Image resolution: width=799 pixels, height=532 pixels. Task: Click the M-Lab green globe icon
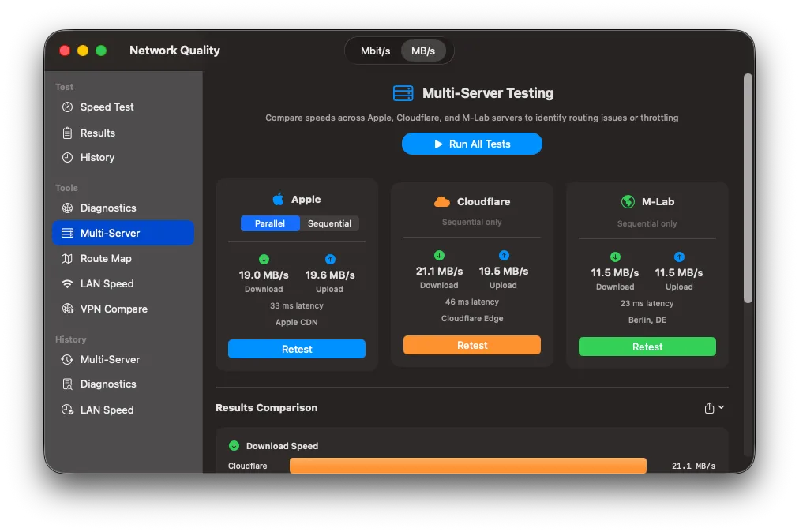click(x=628, y=202)
